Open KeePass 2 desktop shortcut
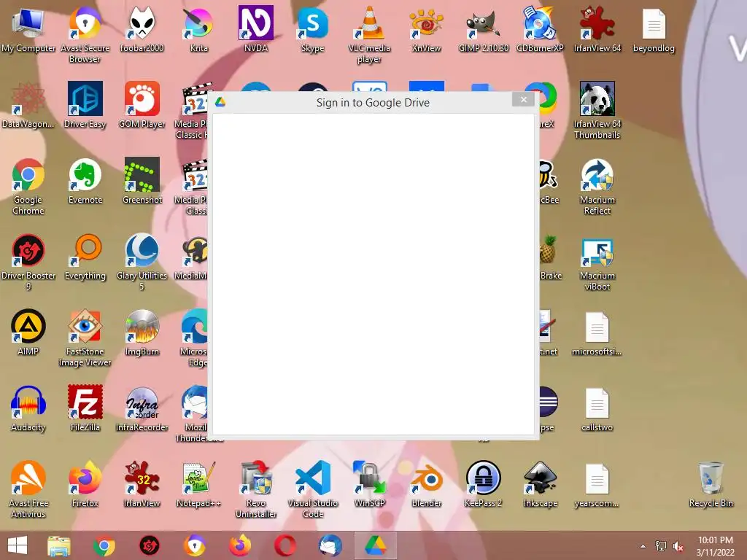The width and height of the screenshot is (747, 560). [483, 484]
